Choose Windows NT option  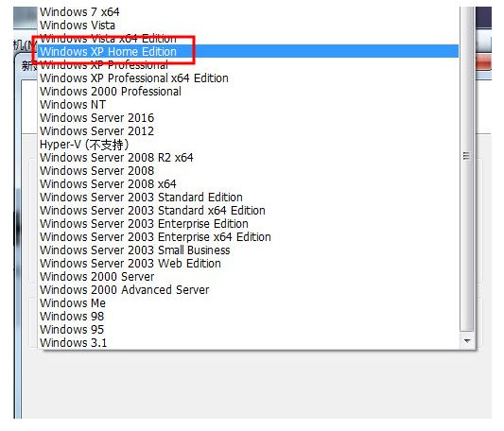coord(248,105)
